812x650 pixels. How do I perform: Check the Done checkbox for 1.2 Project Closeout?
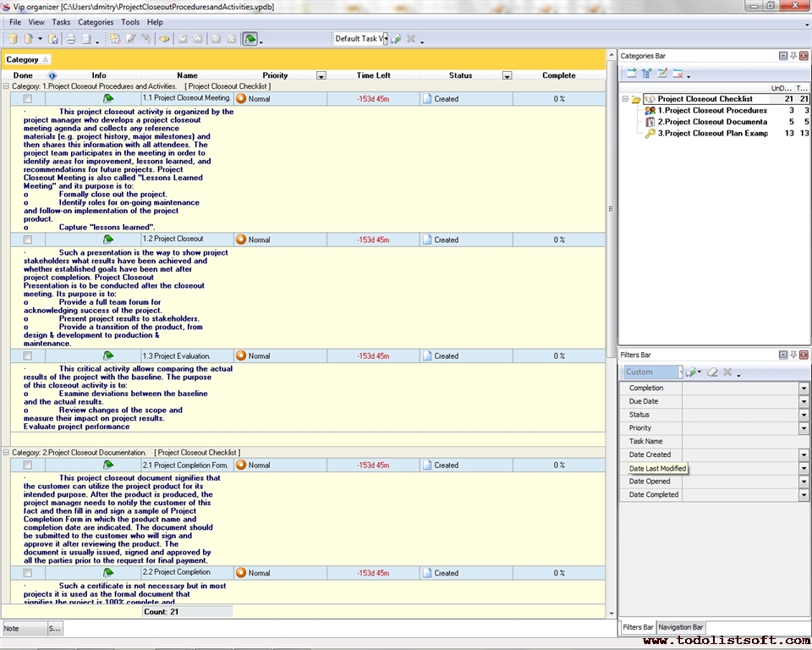(x=27, y=240)
